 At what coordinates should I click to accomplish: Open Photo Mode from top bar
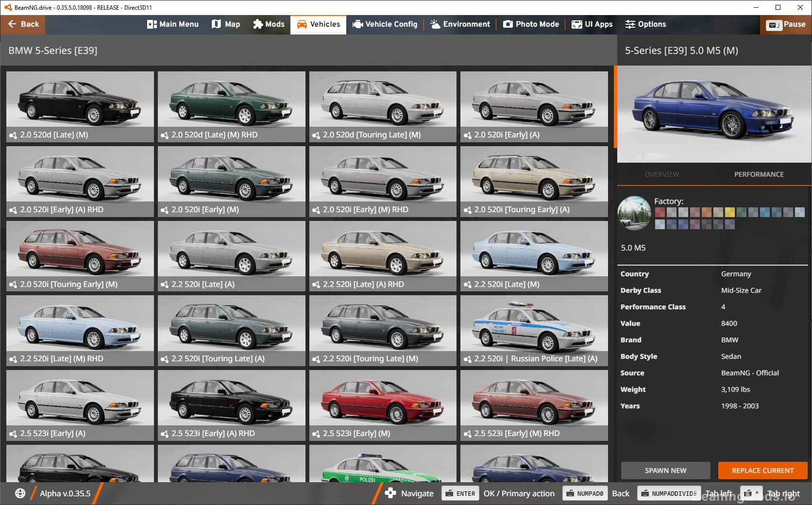531,24
